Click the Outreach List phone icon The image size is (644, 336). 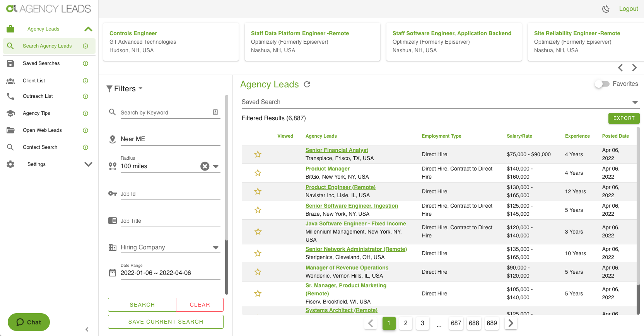[10, 96]
